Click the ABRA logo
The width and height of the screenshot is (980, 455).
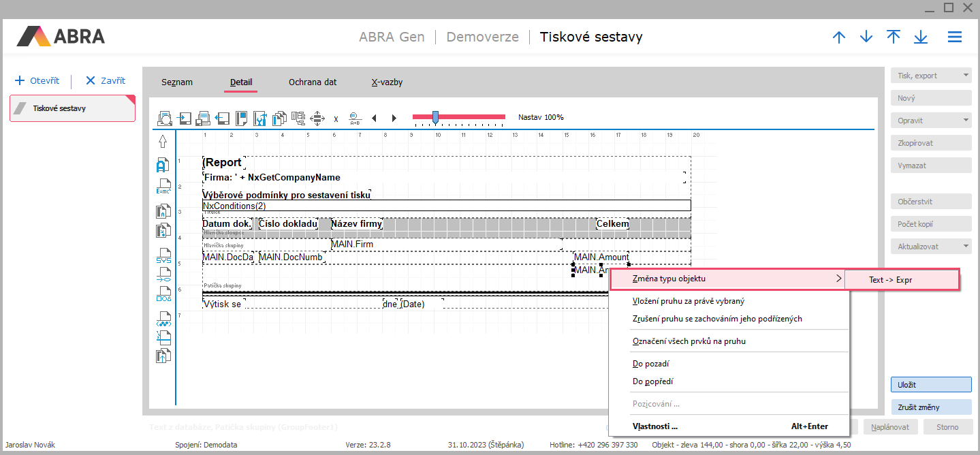61,36
